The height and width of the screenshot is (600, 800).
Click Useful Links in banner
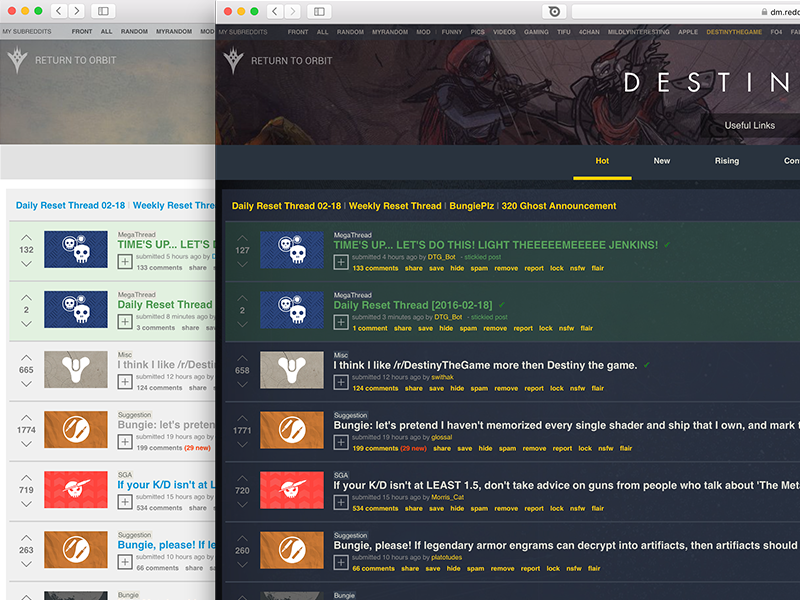(x=749, y=125)
